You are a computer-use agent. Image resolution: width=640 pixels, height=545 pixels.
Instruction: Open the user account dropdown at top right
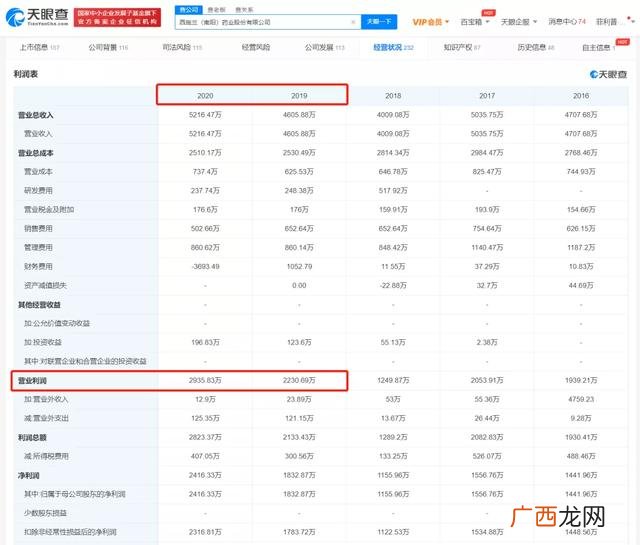coord(614,22)
